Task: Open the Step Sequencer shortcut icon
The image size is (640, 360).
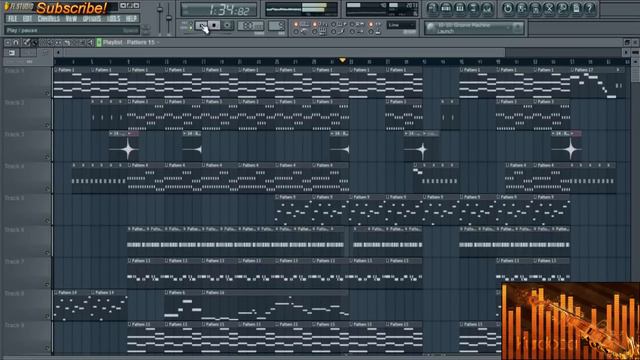Action: click(446, 9)
